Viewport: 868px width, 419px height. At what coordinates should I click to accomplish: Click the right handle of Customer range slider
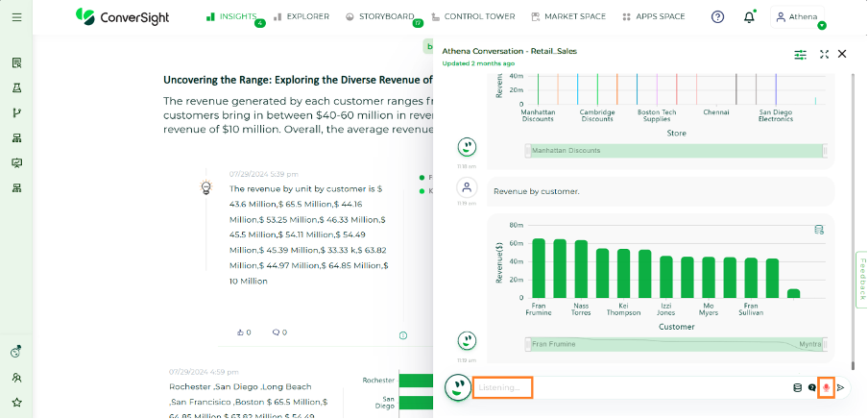(x=825, y=344)
